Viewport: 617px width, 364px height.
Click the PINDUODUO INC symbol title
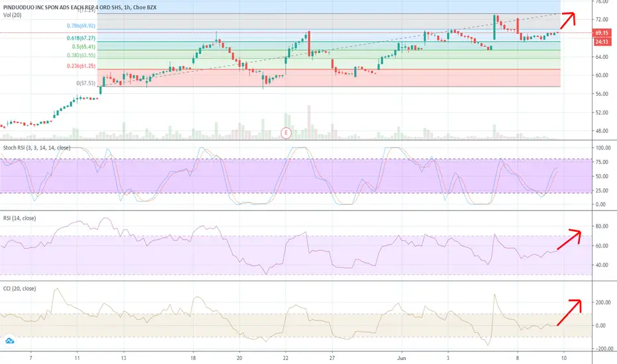[79, 7]
